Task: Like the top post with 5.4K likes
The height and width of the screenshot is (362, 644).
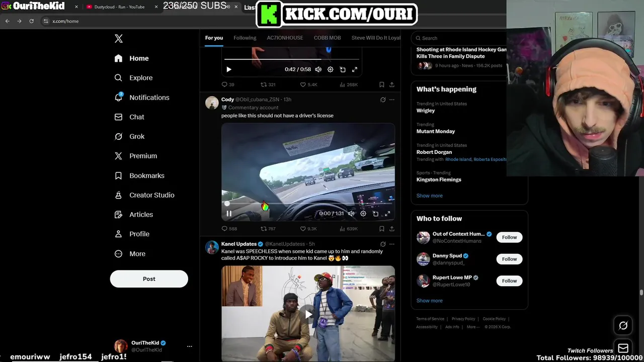Action: [308, 84]
